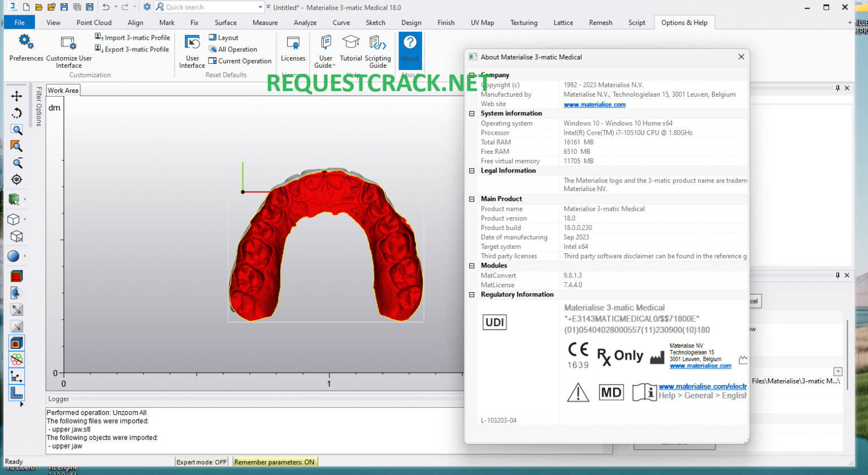Click the www.materialise.com website link
Screen dimensions: 868x475
pos(593,104)
